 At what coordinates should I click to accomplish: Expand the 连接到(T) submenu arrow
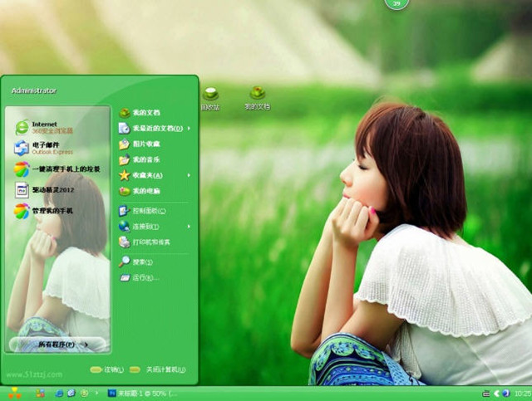click(x=189, y=227)
